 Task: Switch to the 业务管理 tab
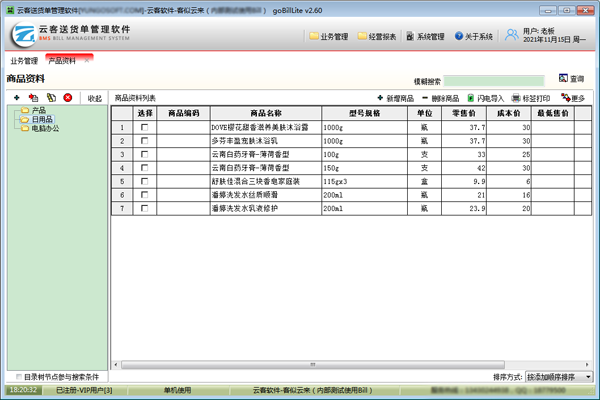point(24,61)
